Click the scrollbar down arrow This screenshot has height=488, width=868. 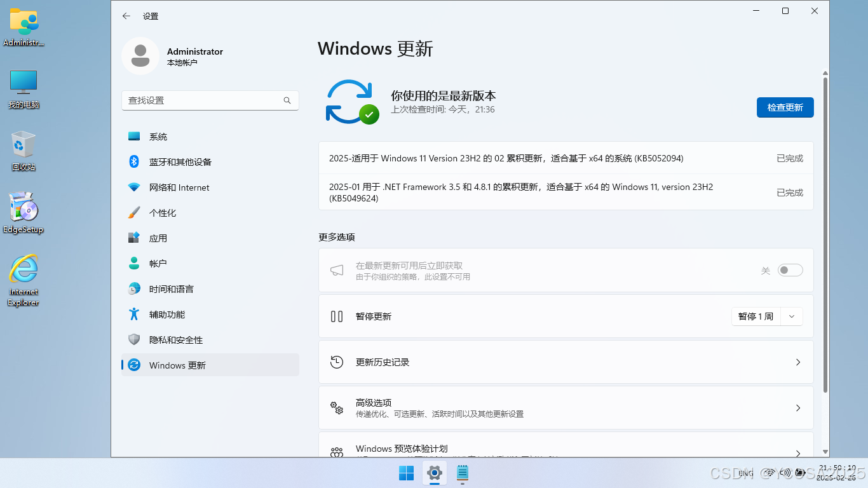(825, 452)
